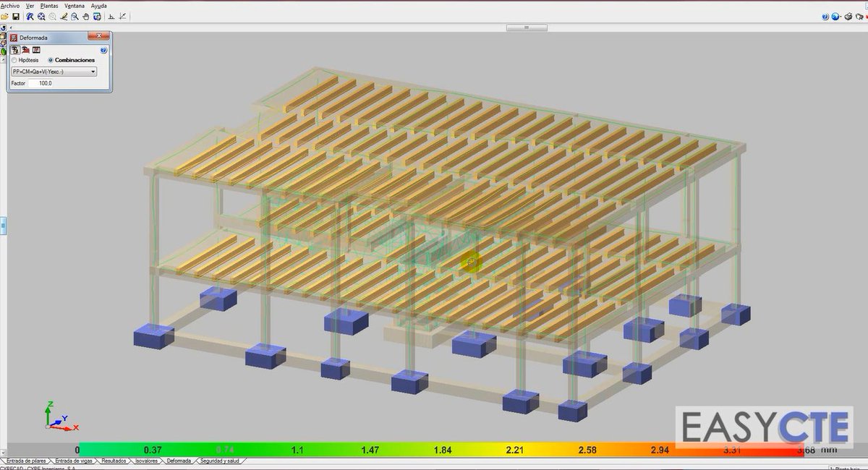868x470 pixels.
Task: Click the third icon in Deformada panel
Action: [x=36, y=50]
